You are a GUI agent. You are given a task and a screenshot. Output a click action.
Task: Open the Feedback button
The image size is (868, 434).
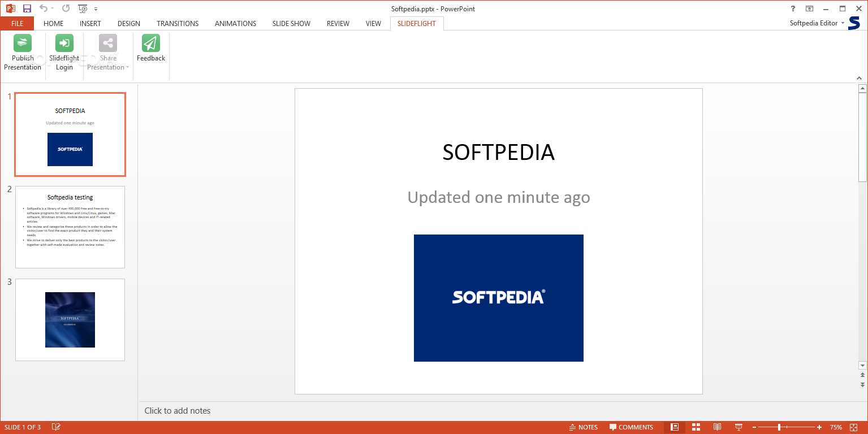pyautogui.click(x=151, y=49)
